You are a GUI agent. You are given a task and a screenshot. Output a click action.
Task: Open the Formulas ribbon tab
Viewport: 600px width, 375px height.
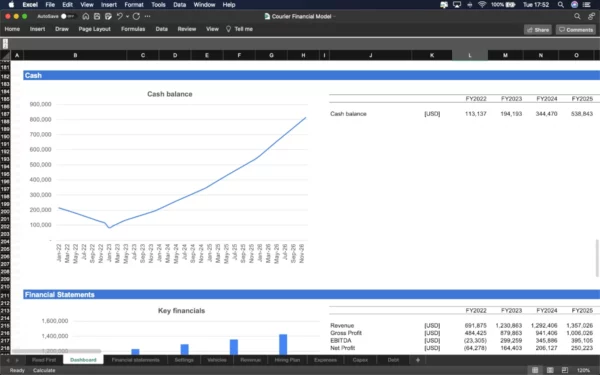click(x=133, y=29)
